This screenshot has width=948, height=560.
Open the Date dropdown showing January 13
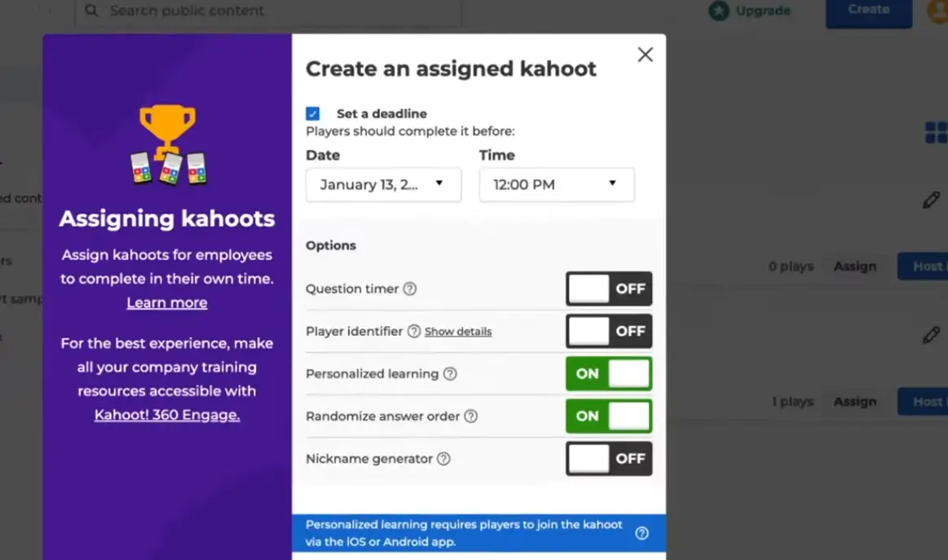coord(383,185)
